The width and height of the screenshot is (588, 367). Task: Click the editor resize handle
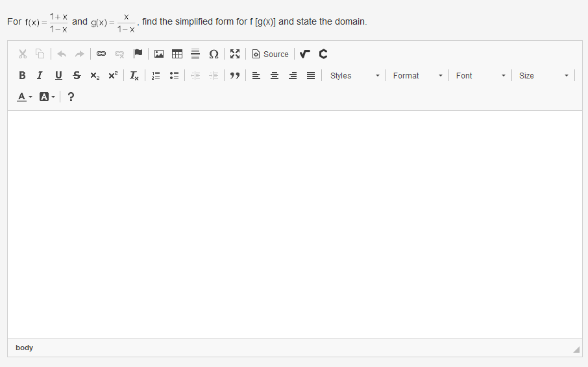576,349
